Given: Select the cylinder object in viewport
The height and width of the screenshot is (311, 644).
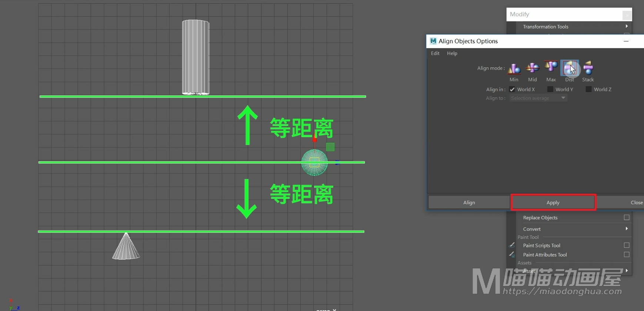Looking at the screenshot, I should tap(196, 57).
